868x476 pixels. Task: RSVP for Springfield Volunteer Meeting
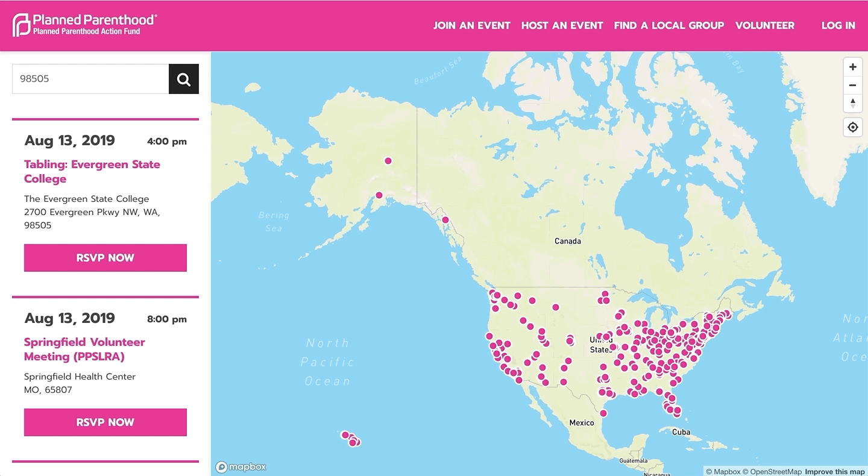click(105, 422)
